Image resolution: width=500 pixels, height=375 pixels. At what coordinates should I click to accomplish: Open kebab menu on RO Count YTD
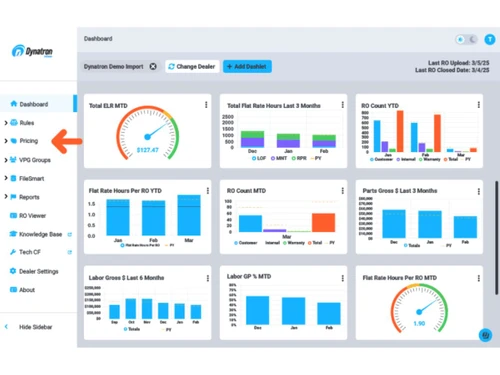(479, 105)
